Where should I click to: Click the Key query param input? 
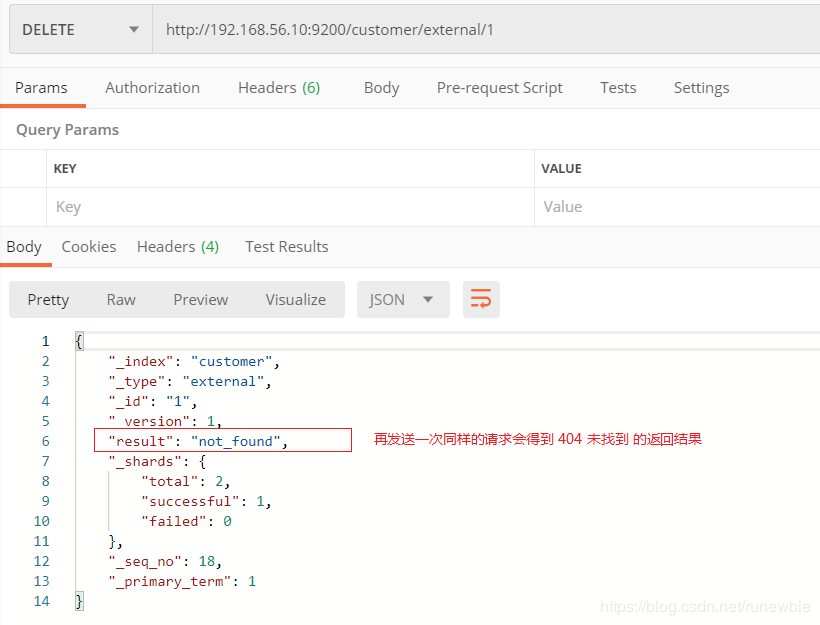point(290,207)
